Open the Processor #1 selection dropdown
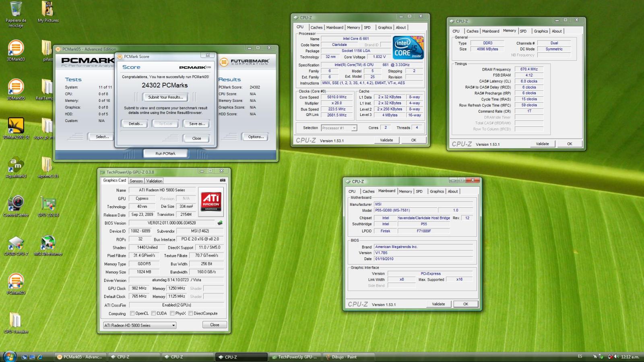Viewport: 644px width, 362px height. 339,128
